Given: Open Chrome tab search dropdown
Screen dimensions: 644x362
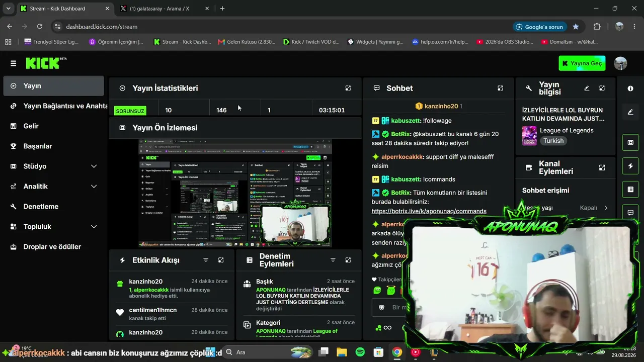Looking at the screenshot, I should coord(8,9).
